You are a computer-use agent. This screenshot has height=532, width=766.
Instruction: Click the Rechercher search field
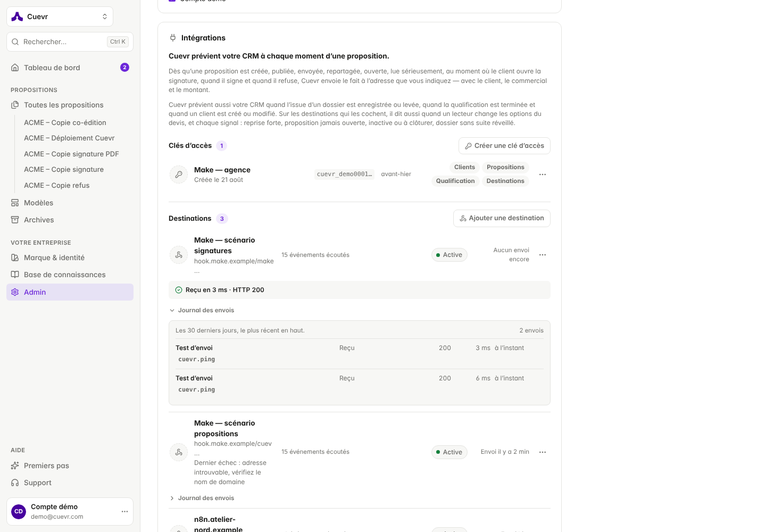coord(70,41)
